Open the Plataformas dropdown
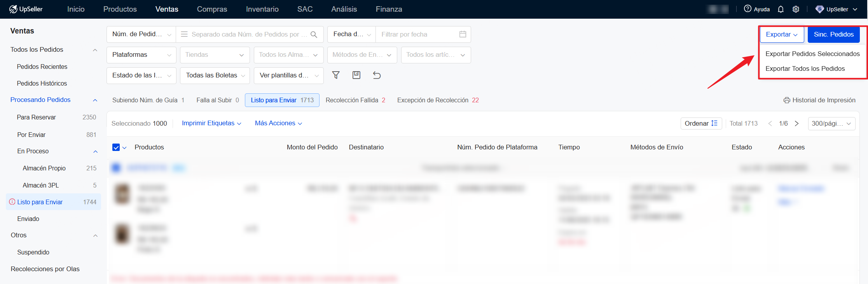 click(141, 55)
